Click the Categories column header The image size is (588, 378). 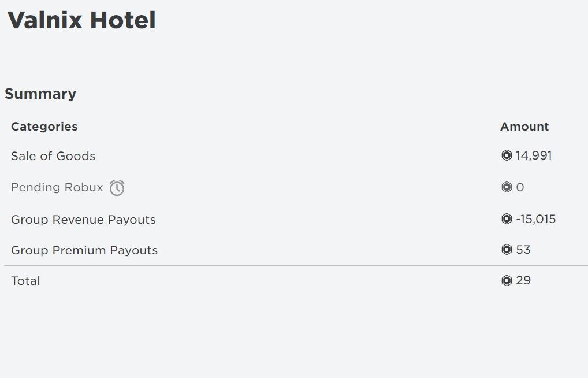click(x=44, y=127)
